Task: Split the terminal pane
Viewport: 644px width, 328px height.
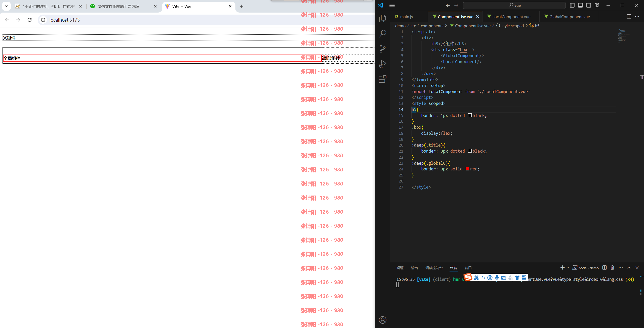Action: 605,268
